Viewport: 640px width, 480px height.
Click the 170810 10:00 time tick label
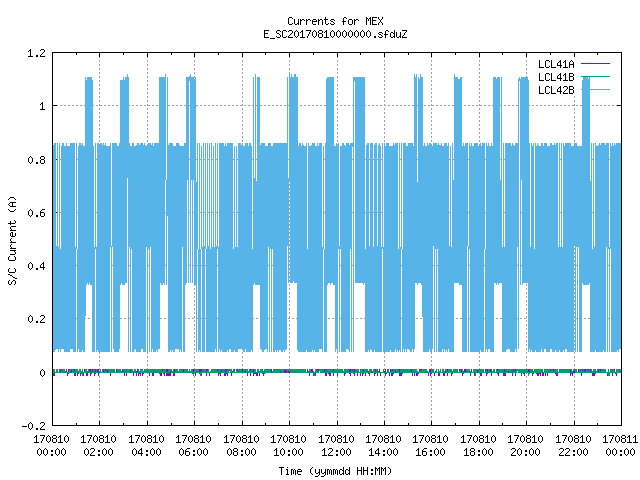[x=288, y=446]
